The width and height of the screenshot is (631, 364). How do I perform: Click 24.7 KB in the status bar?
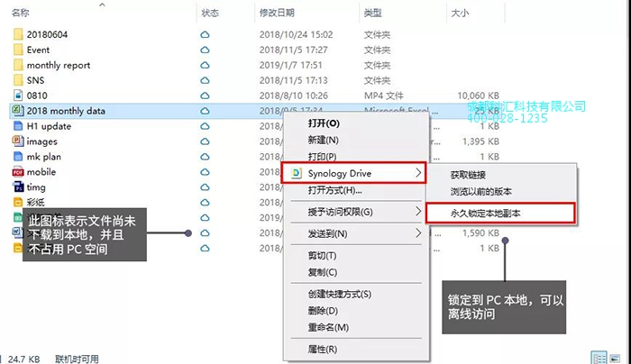click(23, 359)
